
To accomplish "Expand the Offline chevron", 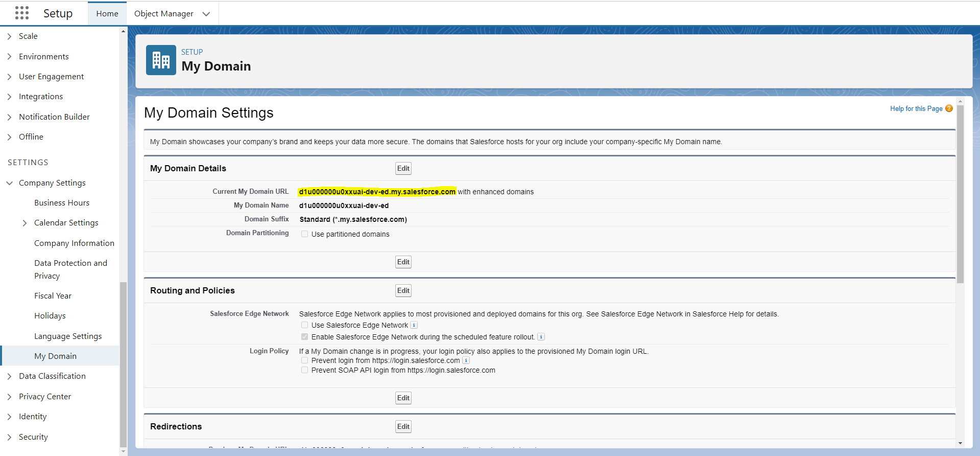I will point(9,137).
